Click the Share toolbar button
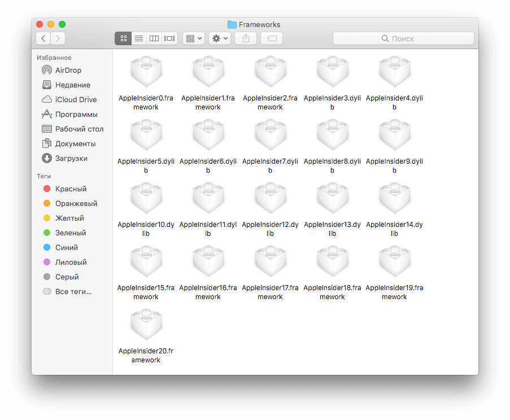The image size is (510, 420). [x=246, y=38]
